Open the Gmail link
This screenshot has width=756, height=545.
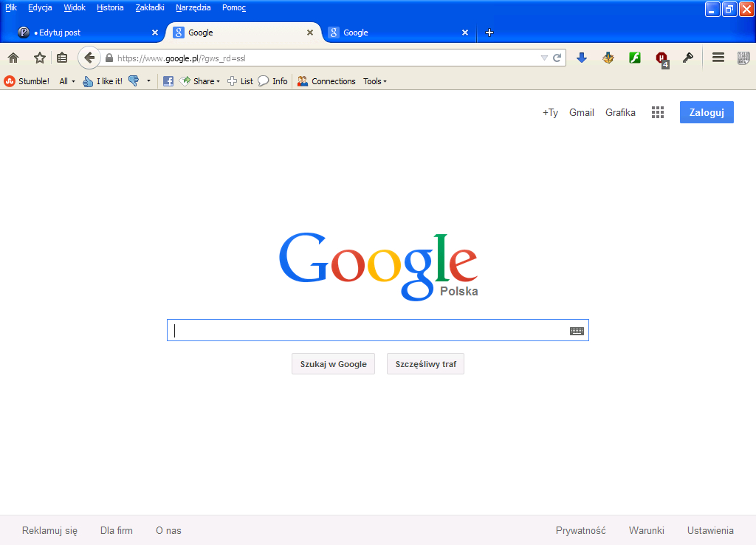582,112
